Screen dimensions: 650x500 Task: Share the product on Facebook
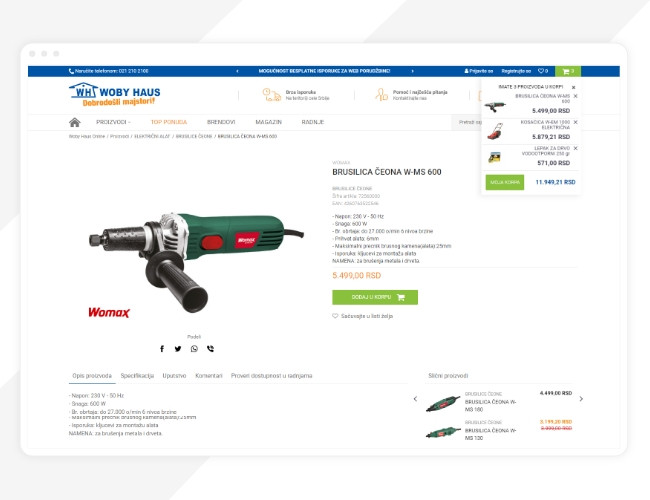162,349
